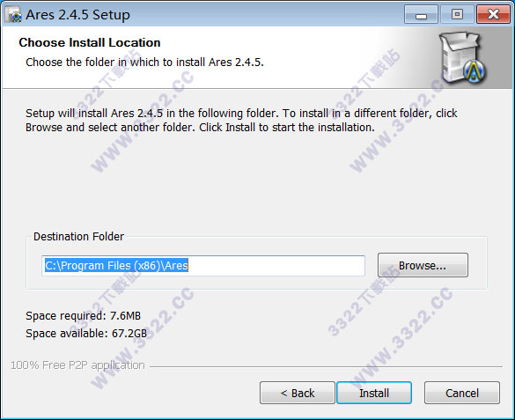Minimize the Ares 2.4.5 Setup window
Screen dimensions: 515x420
(x=421, y=14)
